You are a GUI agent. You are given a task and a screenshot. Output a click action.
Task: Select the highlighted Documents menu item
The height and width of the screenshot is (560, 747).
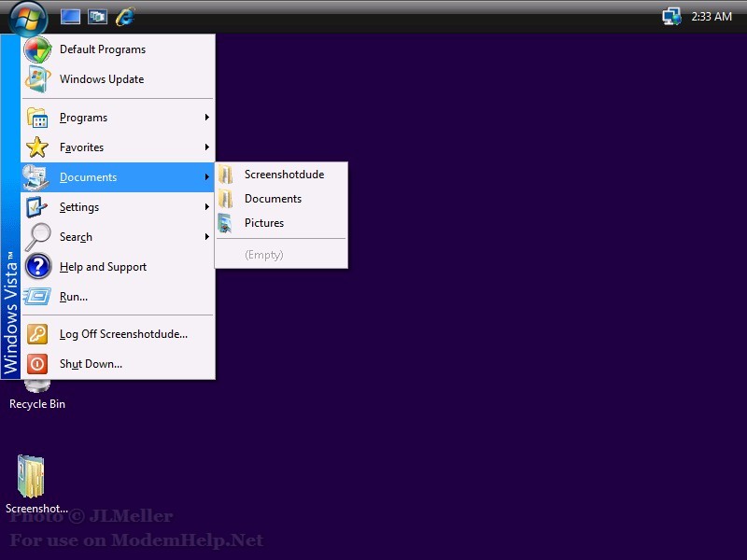pyautogui.click(x=118, y=177)
